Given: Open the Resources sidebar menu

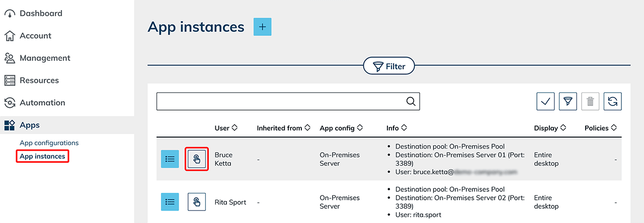Looking at the screenshot, I should tap(39, 80).
